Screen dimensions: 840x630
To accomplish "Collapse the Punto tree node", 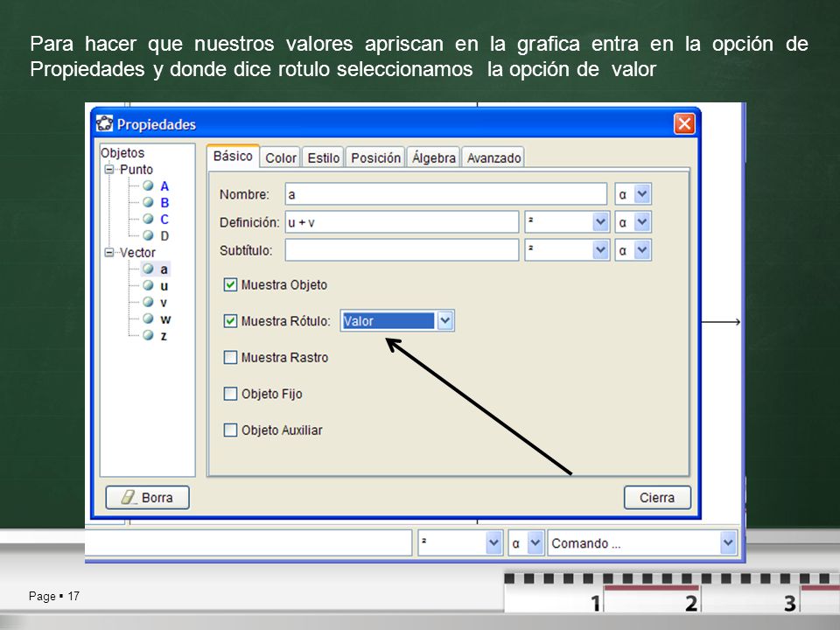I will tap(110, 169).
